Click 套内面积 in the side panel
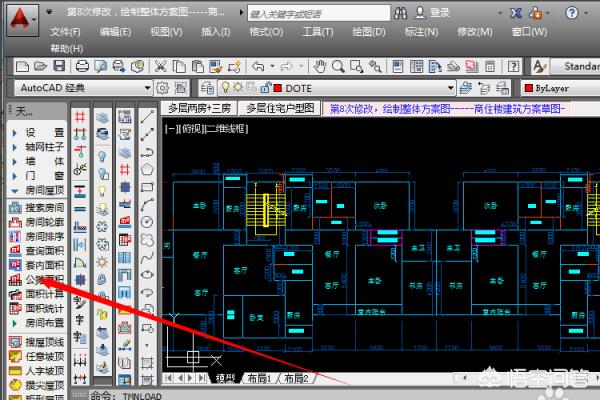Viewport: 600px width, 400px height. point(37,265)
